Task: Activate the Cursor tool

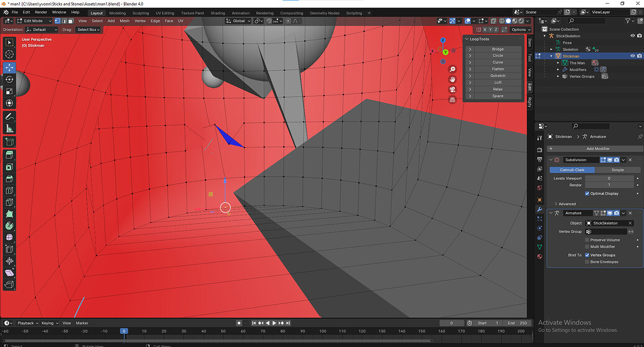Action: point(9,54)
